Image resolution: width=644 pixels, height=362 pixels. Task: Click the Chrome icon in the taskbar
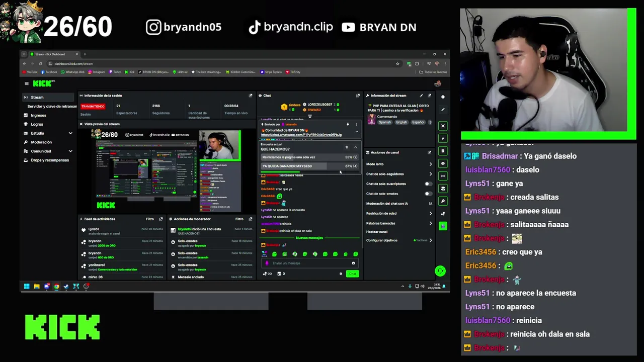pos(56,287)
